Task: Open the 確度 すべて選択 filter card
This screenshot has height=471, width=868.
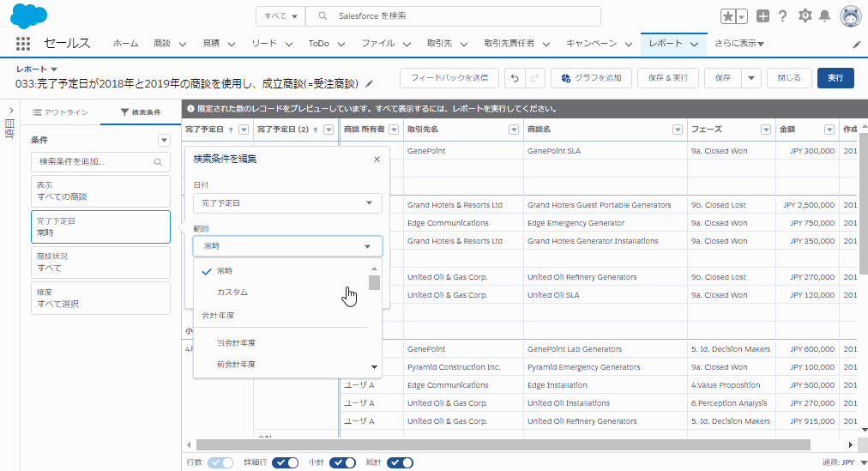Action: pyautogui.click(x=100, y=299)
